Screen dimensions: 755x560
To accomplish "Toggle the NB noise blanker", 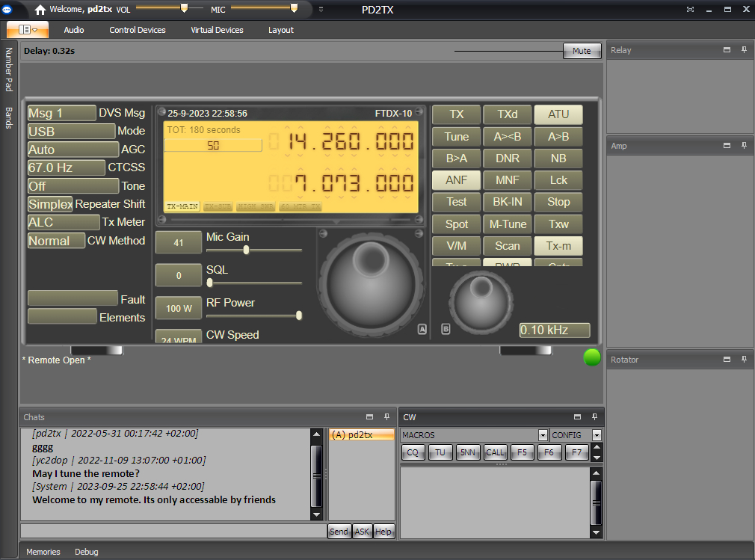I will (x=558, y=159).
